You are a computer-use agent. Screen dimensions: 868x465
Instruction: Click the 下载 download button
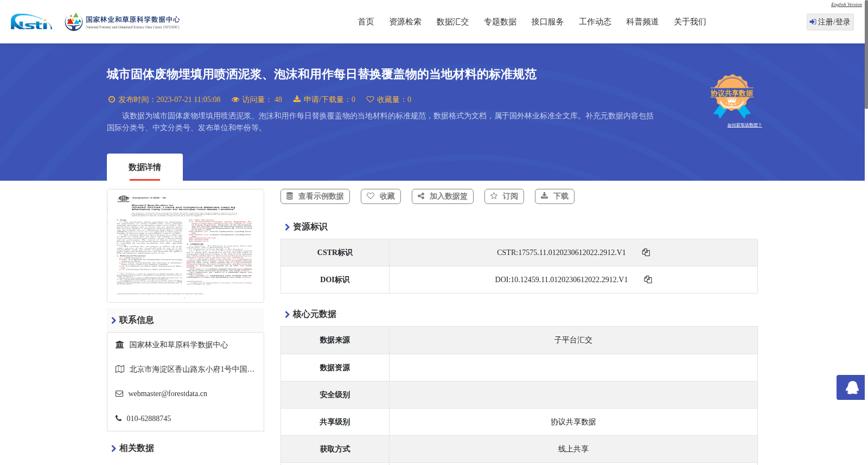pos(554,196)
